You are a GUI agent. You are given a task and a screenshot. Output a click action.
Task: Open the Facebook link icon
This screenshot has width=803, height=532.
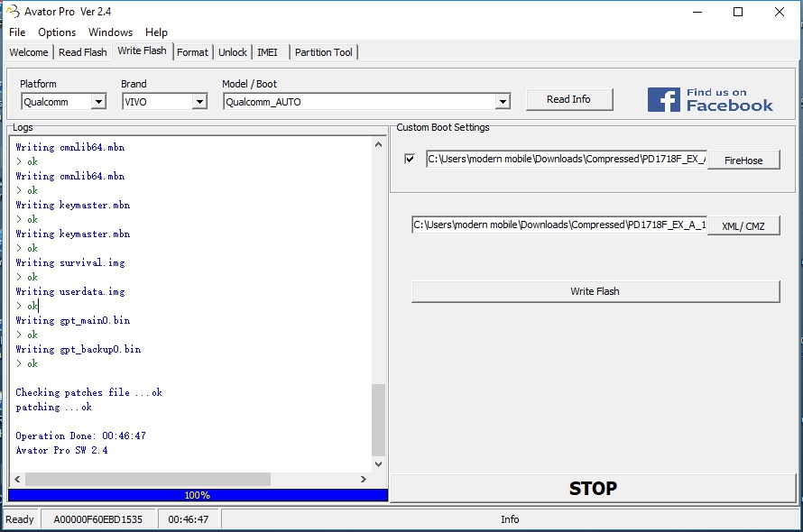pyautogui.click(x=663, y=99)
